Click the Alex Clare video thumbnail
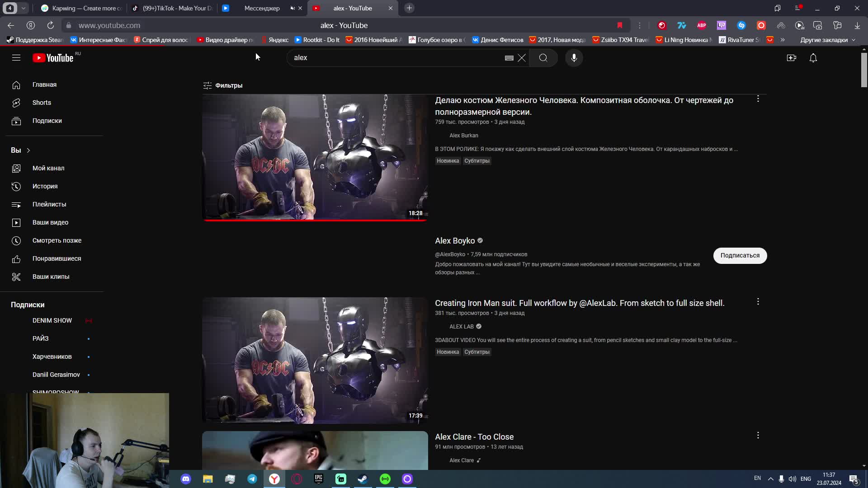The width and height of the screenshot is (868, 488). (x=315, y=450)
